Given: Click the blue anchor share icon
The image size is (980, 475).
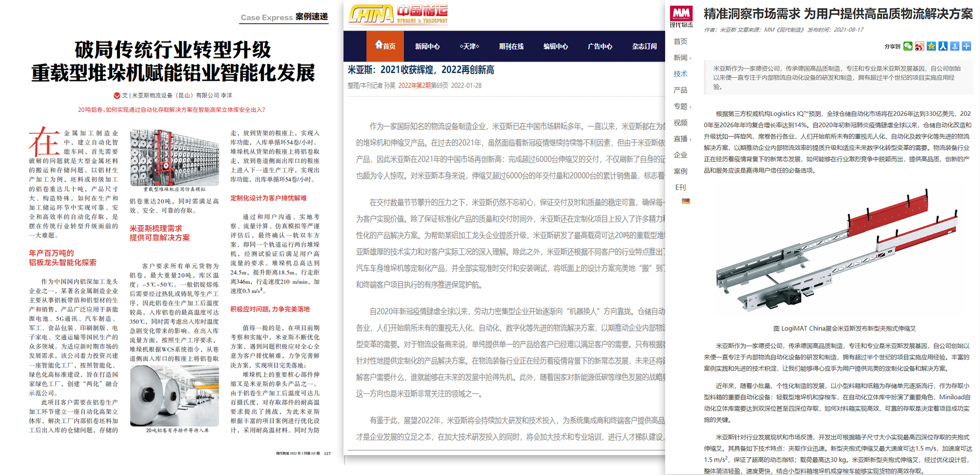Looking at the screenshot, I should pyautogui.click(x=954, y=46).
